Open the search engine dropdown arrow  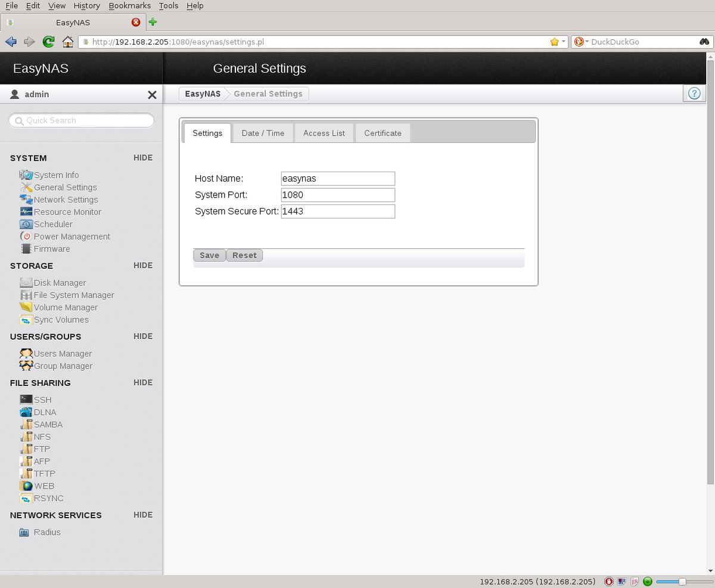tap(587, 42)
